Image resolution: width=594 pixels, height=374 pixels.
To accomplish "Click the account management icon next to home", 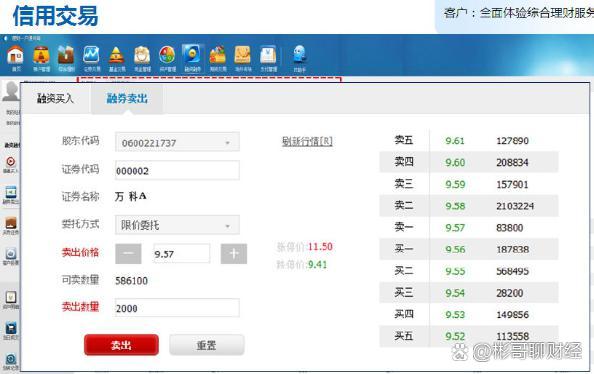I will coord(41,55).
